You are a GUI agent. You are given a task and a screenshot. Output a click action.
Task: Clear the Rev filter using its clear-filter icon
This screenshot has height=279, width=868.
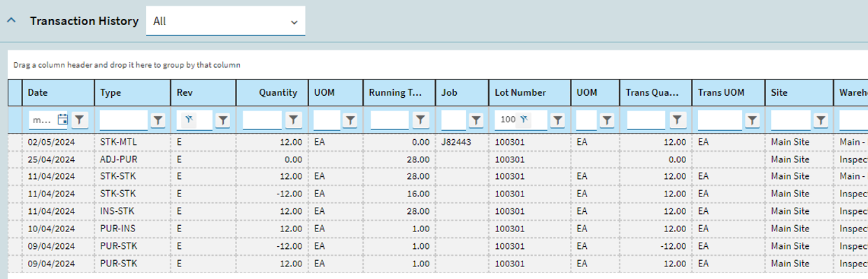coord(188,120)
